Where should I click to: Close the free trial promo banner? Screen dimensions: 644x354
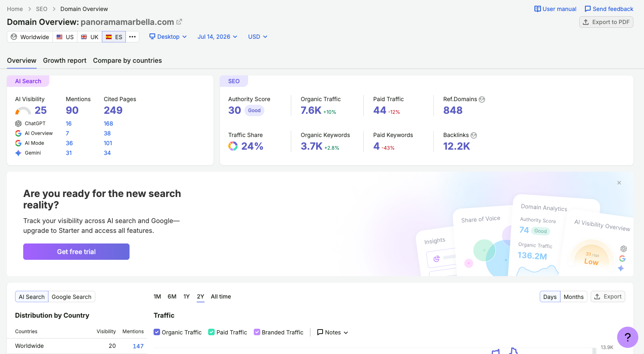(x=619, y=183)
